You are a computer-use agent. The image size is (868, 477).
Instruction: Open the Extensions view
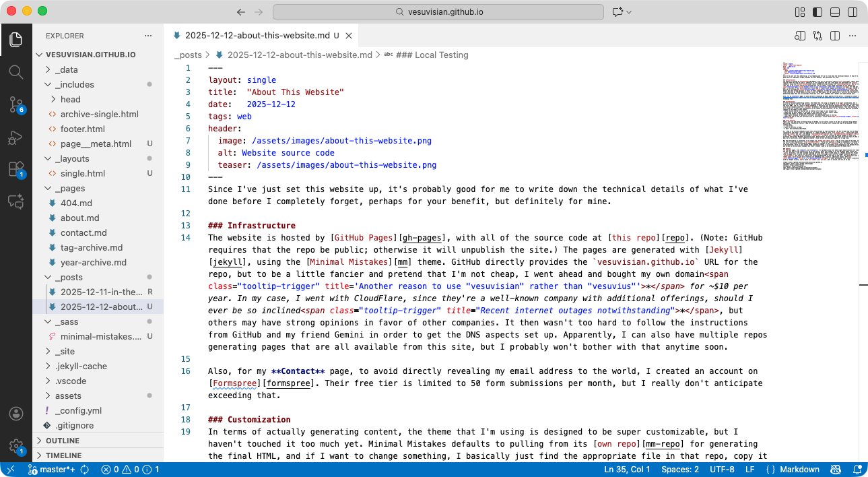(x=15, y=169)
